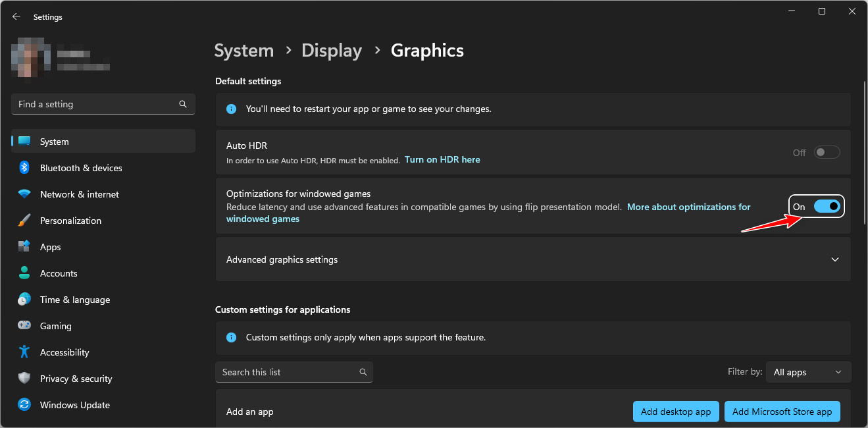
Task: Click the Accounts person icon
Action: pos(24,273)
